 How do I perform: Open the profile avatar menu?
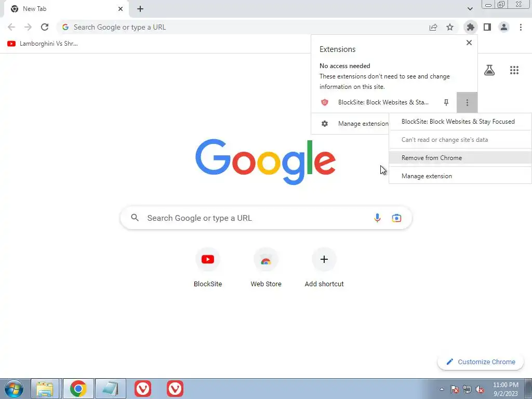click(504, 27)
